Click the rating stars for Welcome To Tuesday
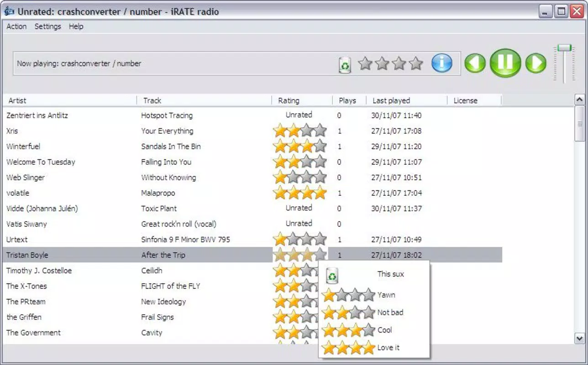This screenshot has height=365, width=588. point(300,162)
